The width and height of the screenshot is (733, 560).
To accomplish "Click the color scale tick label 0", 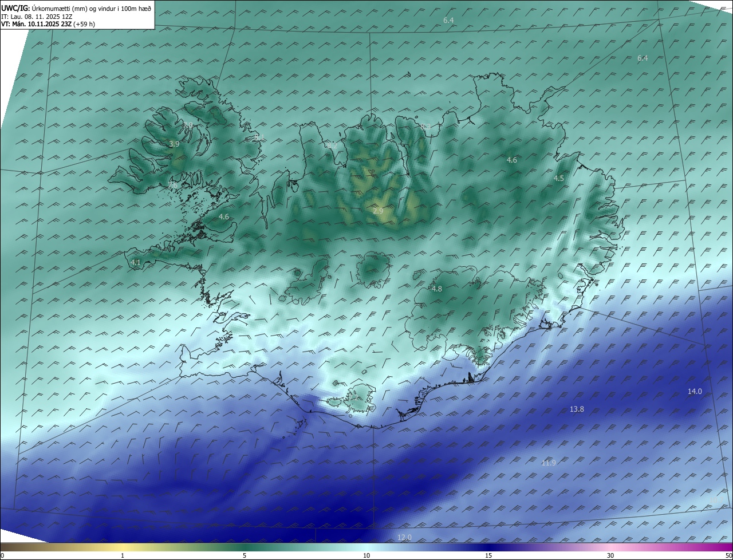I will (2, 555).
